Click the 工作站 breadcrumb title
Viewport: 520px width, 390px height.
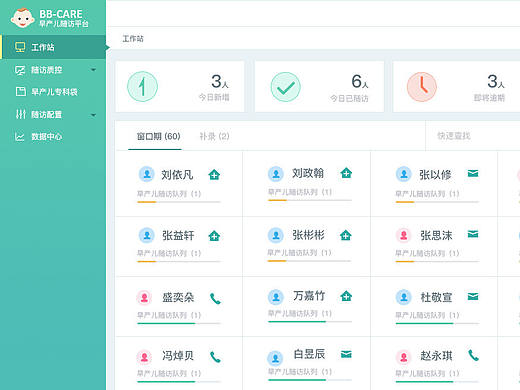click(133, 39)
